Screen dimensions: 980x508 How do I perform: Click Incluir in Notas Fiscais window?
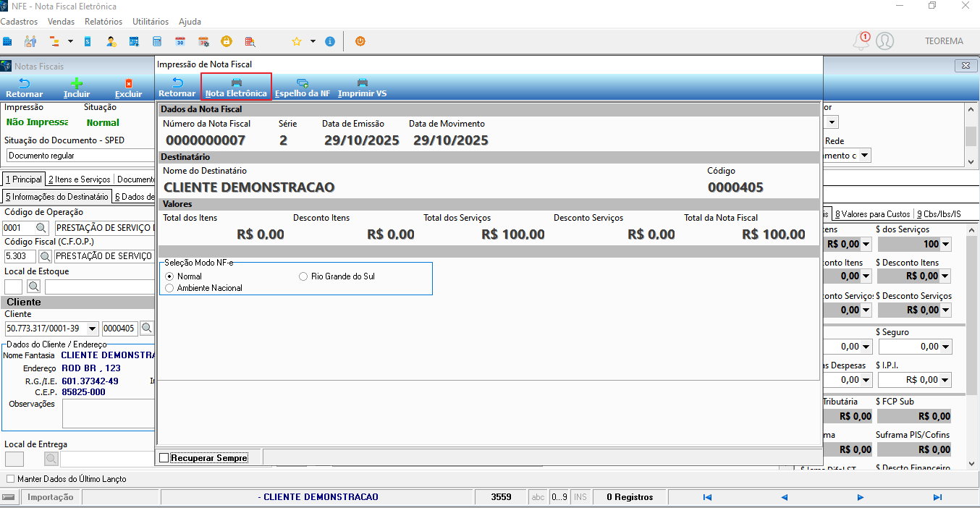point(77,88)
